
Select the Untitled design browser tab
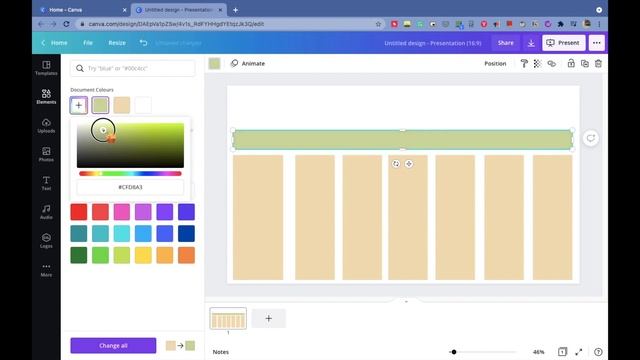pyautogui.click(x=179, y=10)
